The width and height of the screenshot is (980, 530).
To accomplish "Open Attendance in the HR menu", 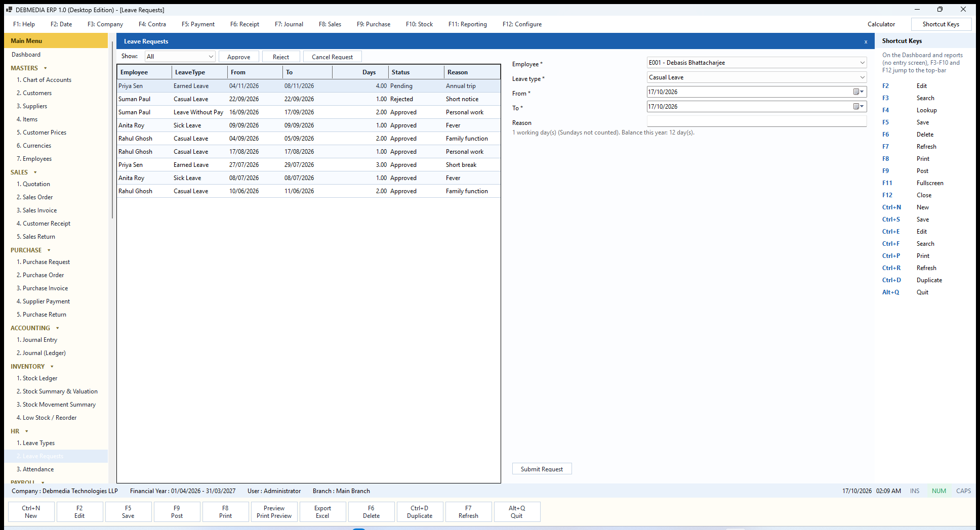I will (x=35, y=469).
